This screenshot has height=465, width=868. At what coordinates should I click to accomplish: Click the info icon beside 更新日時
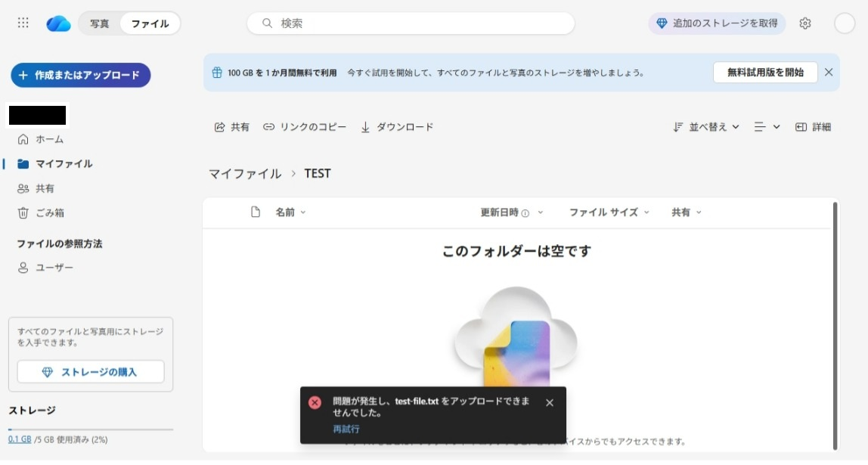[525, 213]
